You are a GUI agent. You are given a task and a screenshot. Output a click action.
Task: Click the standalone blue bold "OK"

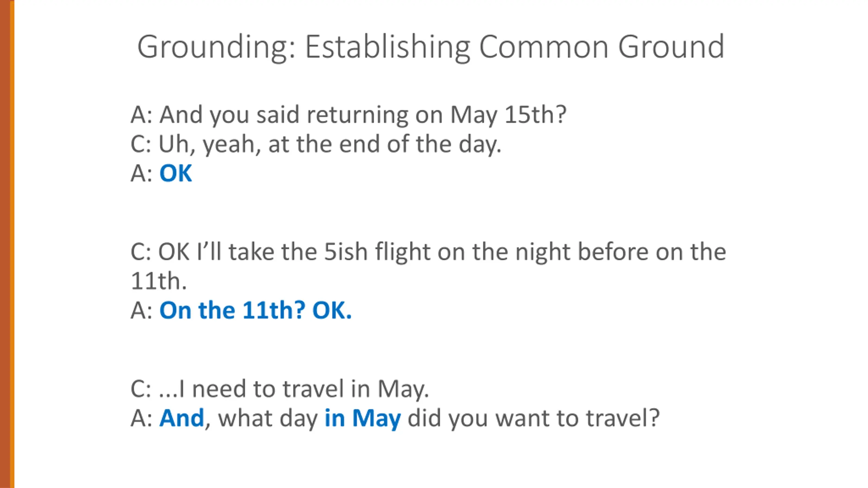[x=176, y=173]
